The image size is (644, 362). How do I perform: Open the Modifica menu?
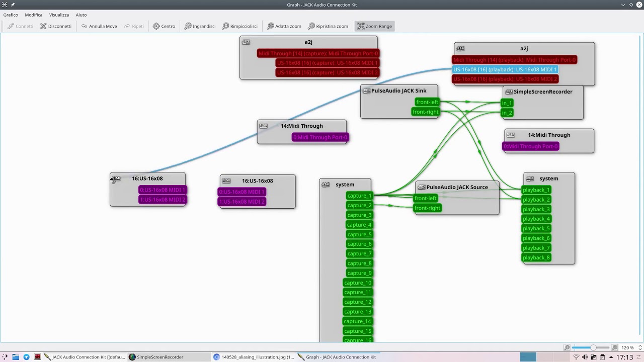tap(34, 15)
